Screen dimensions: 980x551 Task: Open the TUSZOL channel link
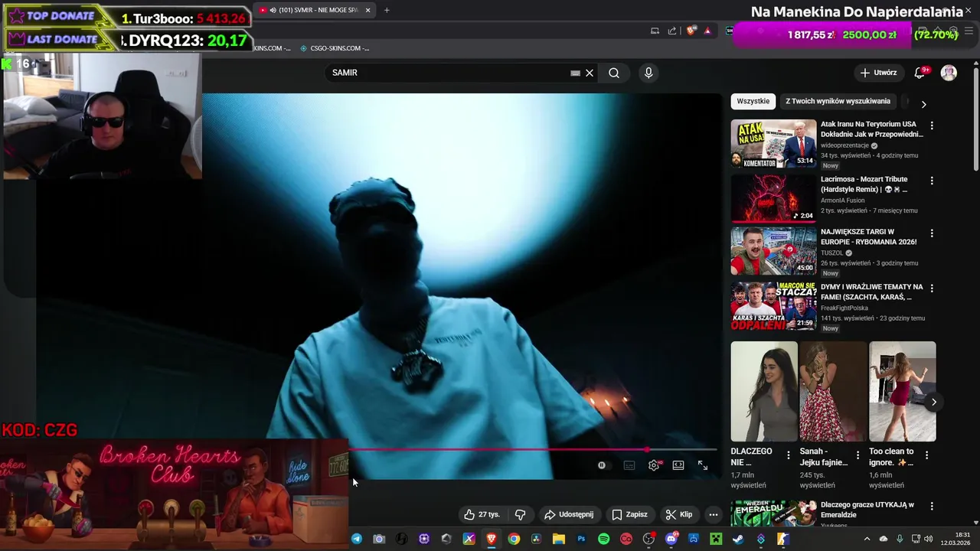point(831,253)
